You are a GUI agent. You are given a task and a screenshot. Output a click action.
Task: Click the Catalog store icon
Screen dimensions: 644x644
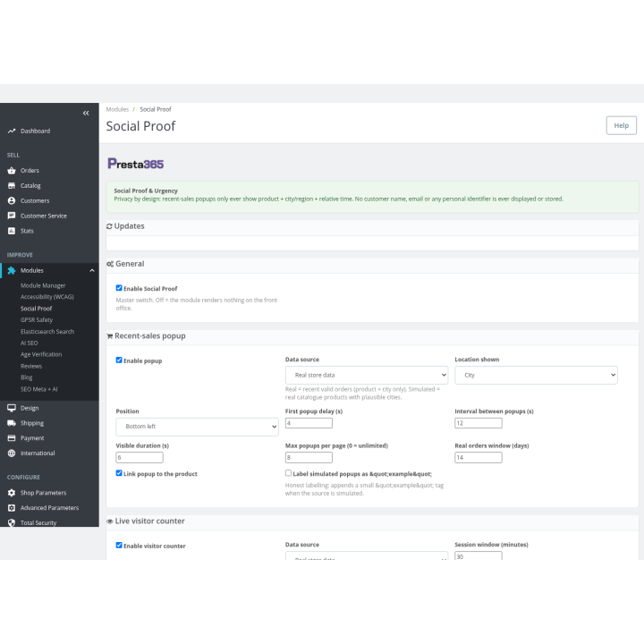[x=12, y=186]
